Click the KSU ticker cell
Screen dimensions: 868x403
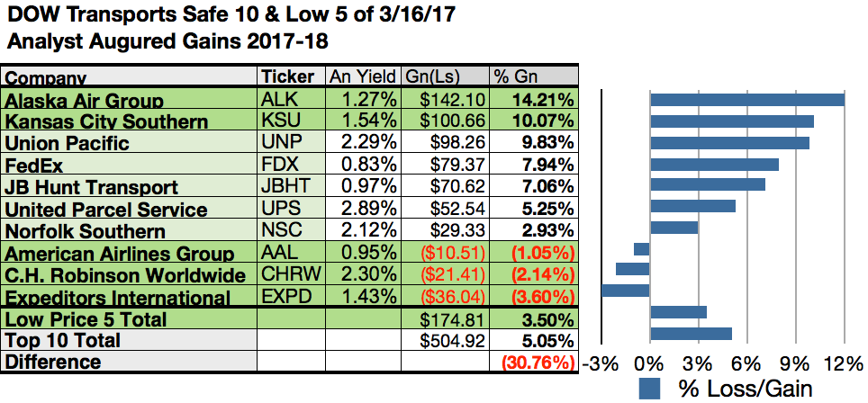click(291, 121)
